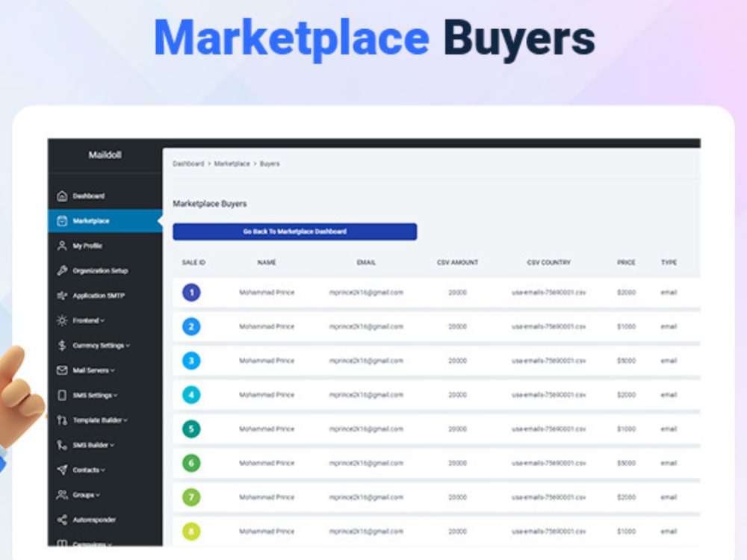Select sale ID badge number 2
The height and width of the screenshot is (560, 747).
tap(191, 327)
